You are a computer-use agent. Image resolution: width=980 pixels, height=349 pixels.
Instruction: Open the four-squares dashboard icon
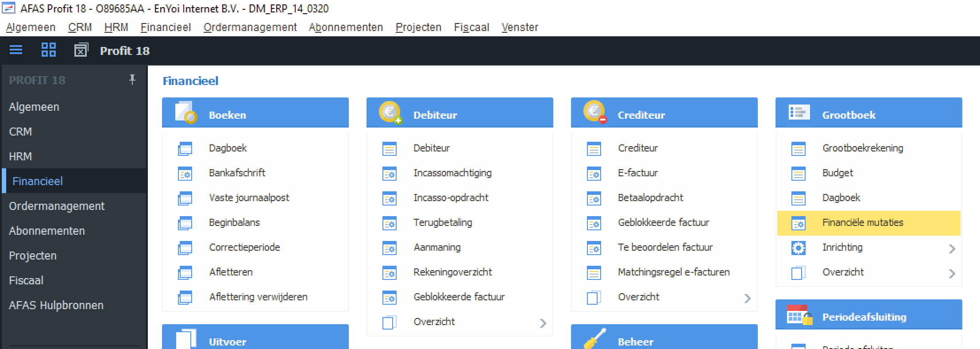(x=48, y=50)
